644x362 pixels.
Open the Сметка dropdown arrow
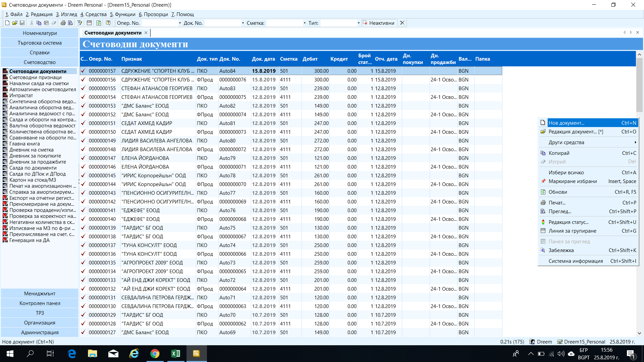coord(305,23)
